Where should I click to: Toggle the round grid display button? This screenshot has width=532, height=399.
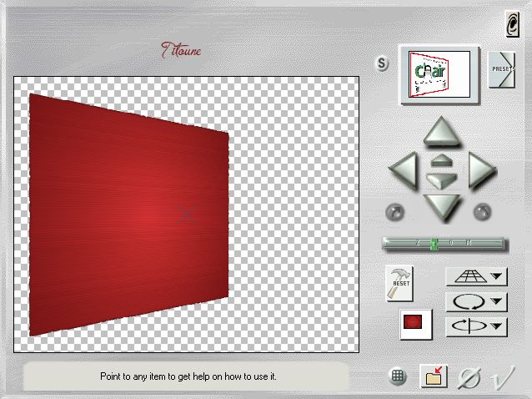click(x=398, y=376)
